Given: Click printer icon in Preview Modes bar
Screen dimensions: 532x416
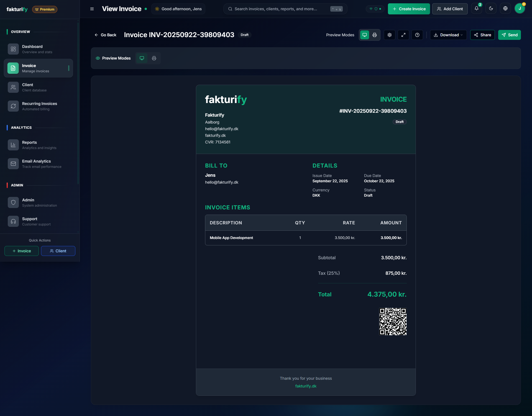Looking at the screenshot, I should tap(154, 58).
